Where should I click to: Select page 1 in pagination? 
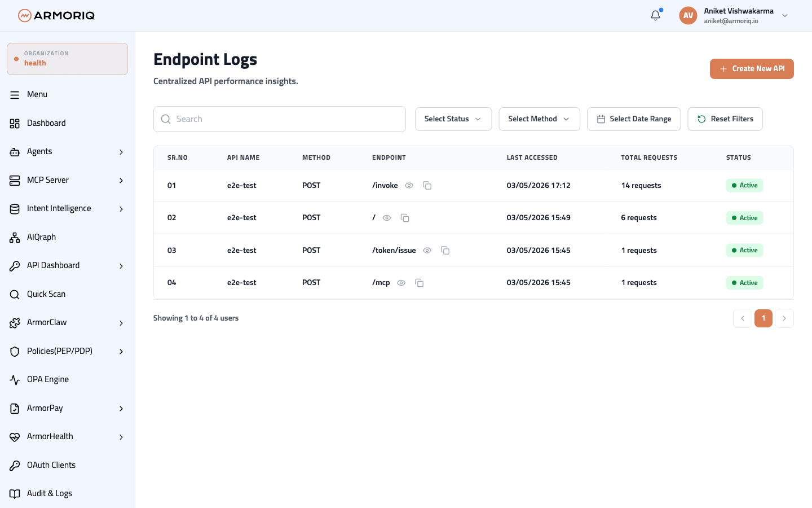click(x=764, y=318)
